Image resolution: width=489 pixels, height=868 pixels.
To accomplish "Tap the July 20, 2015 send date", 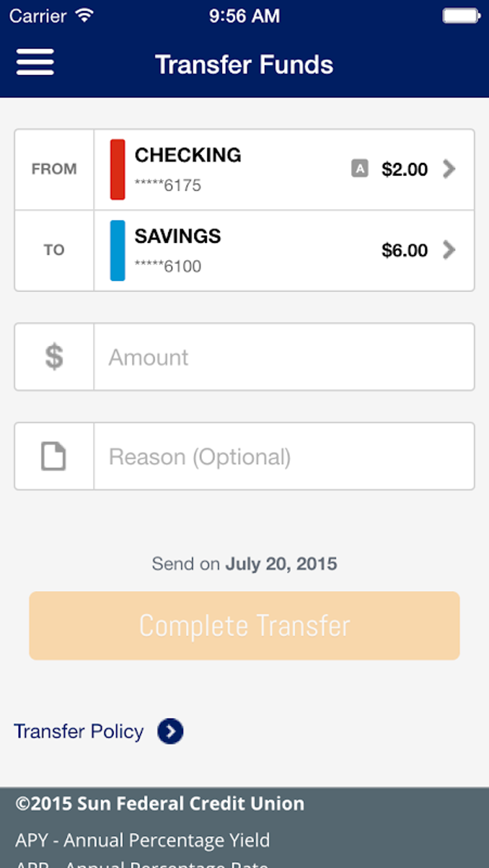I will (281, 564).
